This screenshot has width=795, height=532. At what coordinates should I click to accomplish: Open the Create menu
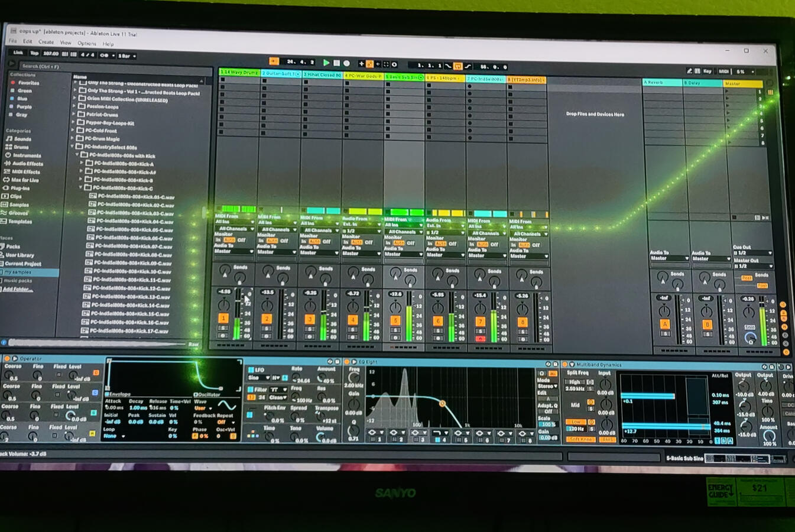pos(46,42)
